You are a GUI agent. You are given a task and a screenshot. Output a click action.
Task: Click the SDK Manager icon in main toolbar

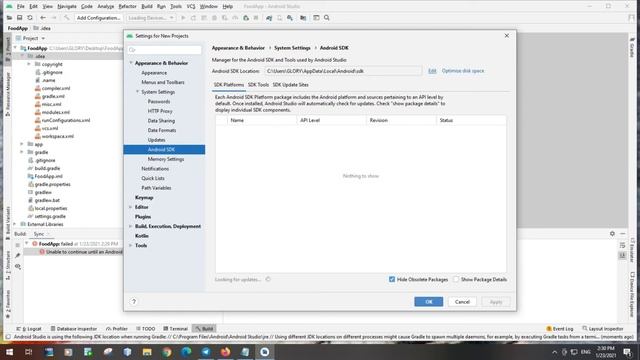coord(290,18)
